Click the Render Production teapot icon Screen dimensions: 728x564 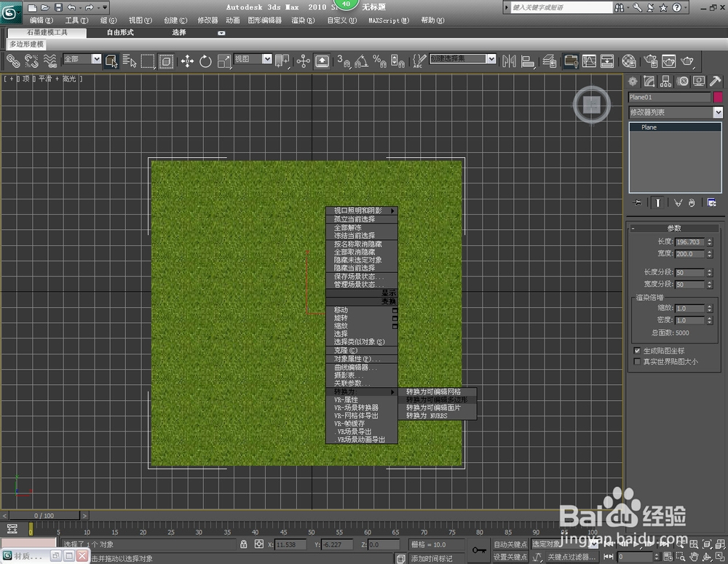tap(688, 61)
